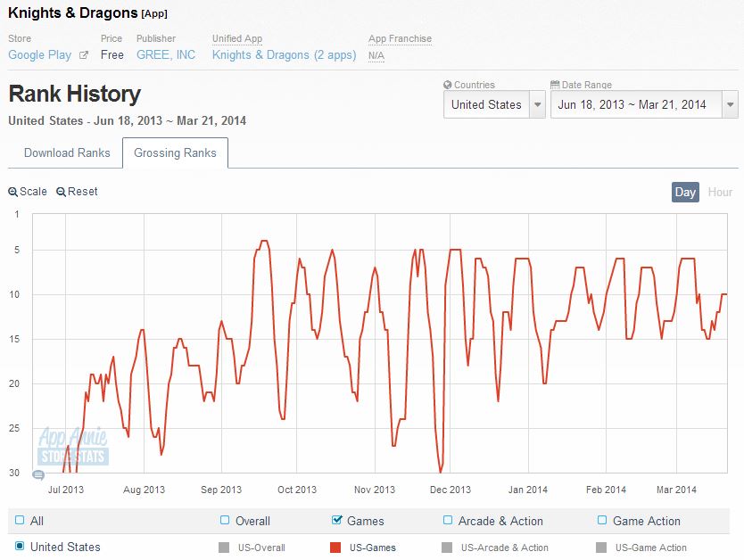
Task: Click the gray US-Overall legend swatch
Action: coord(224,548)
